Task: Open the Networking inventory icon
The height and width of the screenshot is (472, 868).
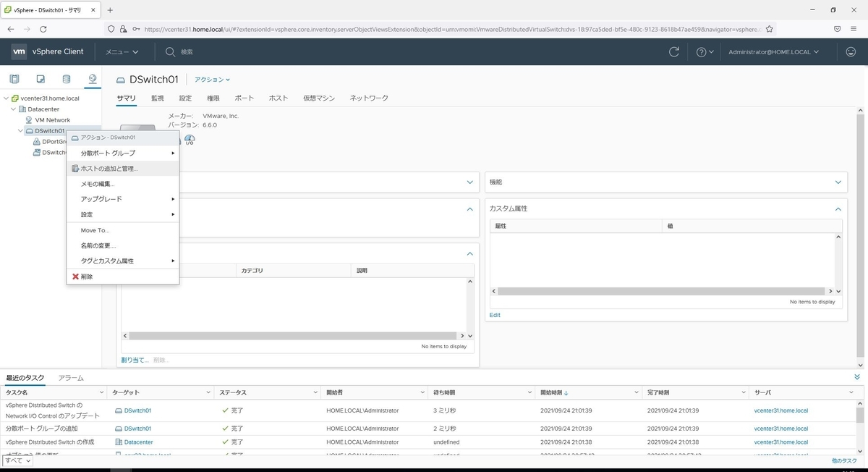Action: [93, 79]
